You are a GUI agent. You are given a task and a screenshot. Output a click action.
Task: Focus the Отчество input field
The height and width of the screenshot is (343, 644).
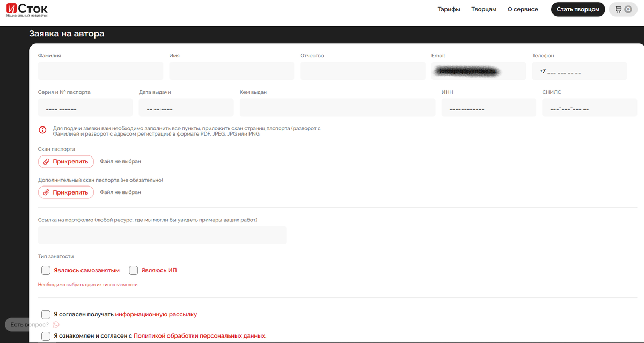pos(363,71)
